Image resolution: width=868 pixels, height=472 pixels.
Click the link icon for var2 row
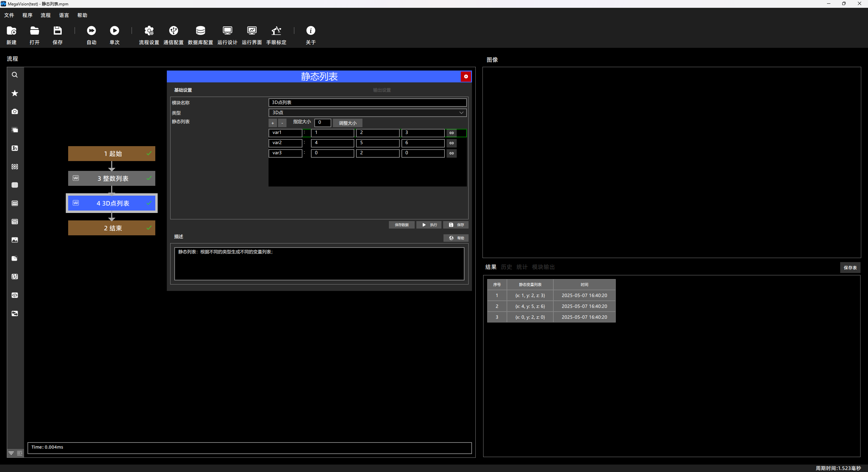coord(451,143)
